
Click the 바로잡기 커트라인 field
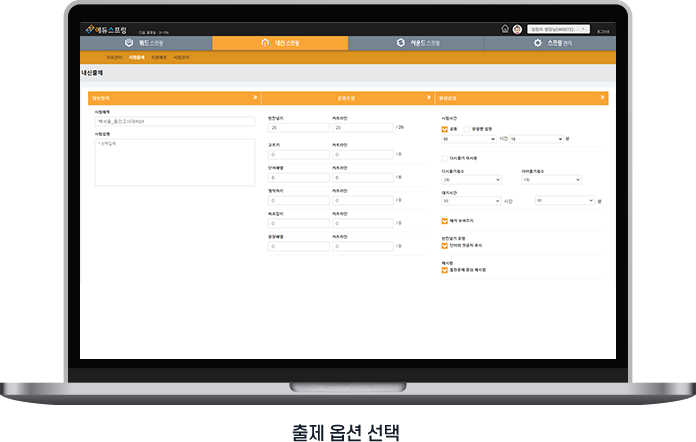tap(363, 224)
